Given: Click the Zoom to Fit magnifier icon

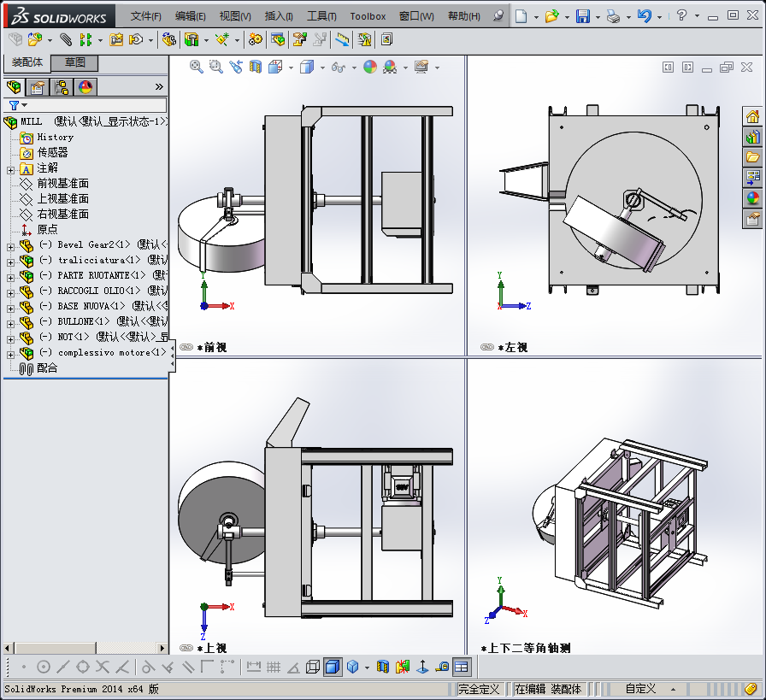Looking at the screenshot, I should tap(197, 67).
